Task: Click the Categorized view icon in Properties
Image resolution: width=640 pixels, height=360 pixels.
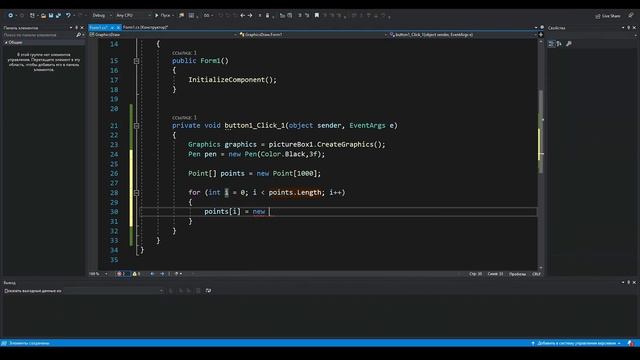Action: 551,44
